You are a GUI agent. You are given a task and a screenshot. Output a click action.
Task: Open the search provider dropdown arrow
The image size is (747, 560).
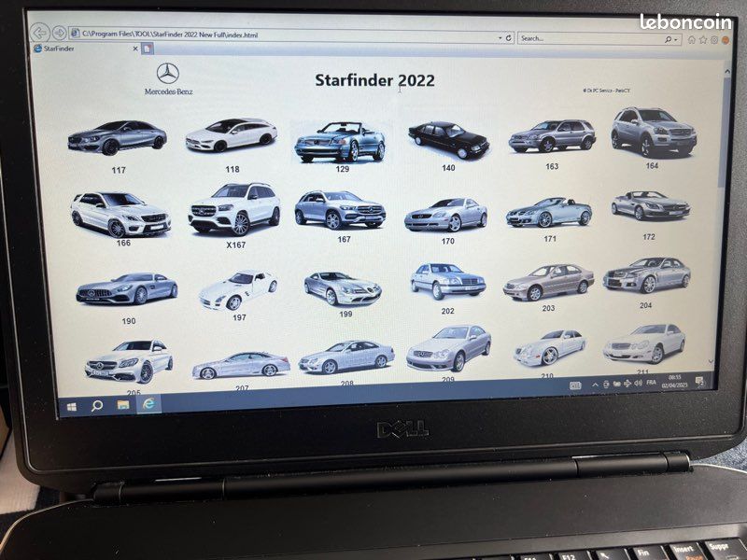pyautogui.click(x=676, y=39)
